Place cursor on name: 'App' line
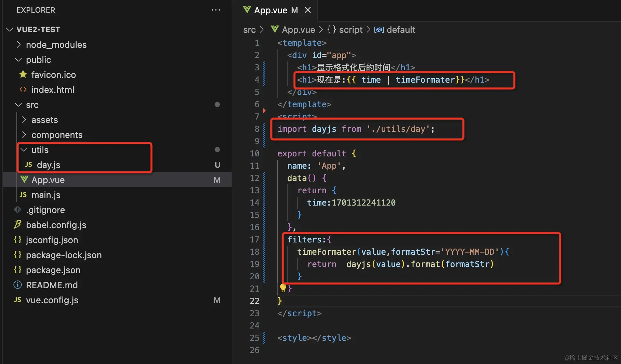 coord(316,166)
